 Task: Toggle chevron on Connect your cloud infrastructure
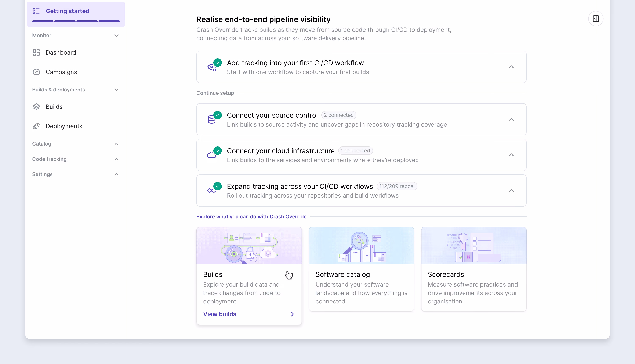tap(511, 155)
